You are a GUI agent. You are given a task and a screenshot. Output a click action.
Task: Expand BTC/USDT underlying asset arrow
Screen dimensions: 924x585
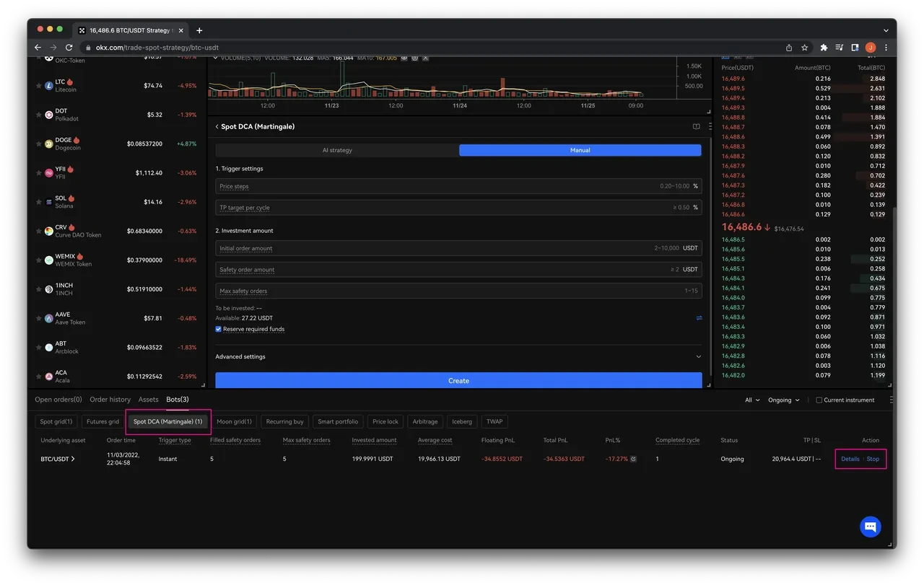[x=73, y=459]
